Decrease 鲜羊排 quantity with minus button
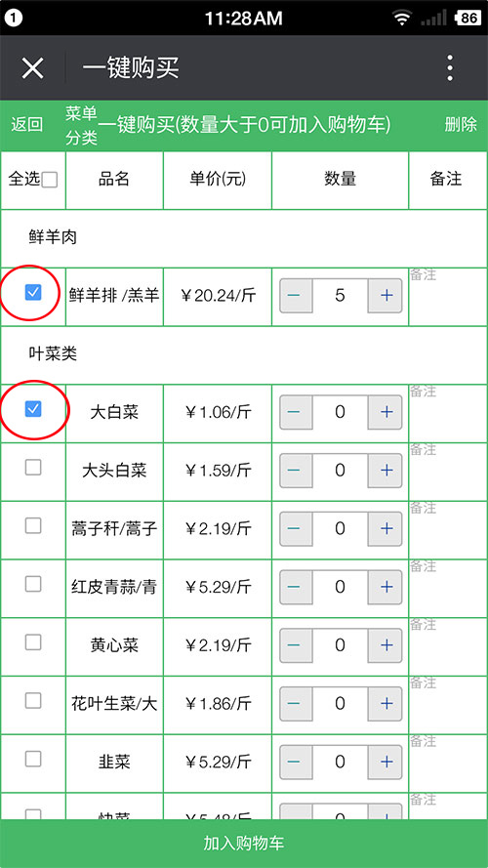 point(295,296)
